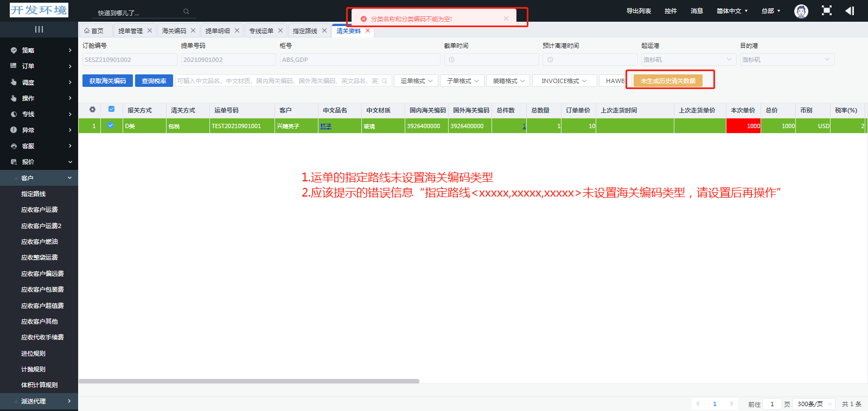
Task: Open 控件 in top bar
Action: [671, 11]
